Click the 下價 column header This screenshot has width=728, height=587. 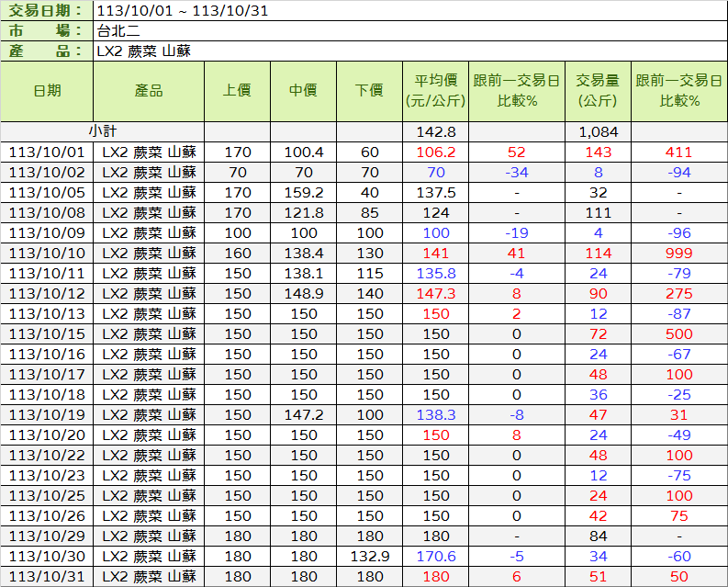[369, 90]
